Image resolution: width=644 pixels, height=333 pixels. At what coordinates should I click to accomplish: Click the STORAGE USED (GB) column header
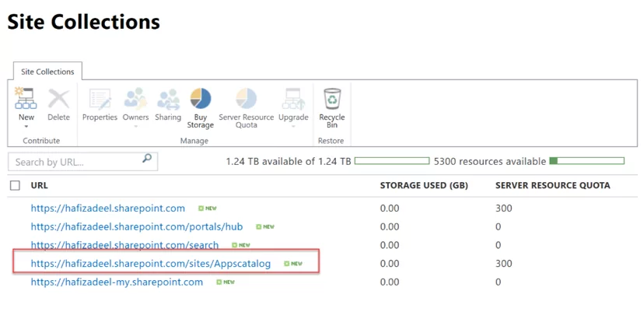pyautogui.click(x=424, y=185)
